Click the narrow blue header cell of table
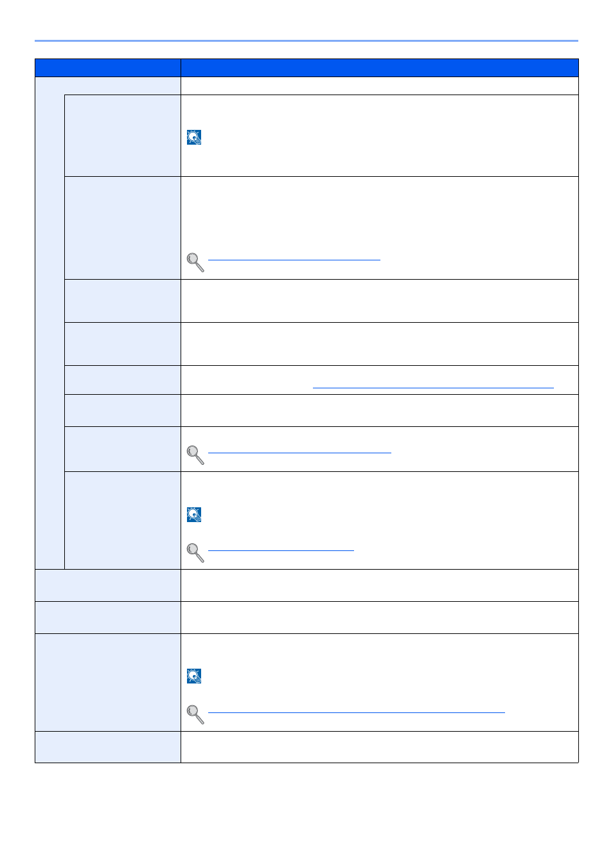Screen dimensions: 613x868 pos(108,68)
